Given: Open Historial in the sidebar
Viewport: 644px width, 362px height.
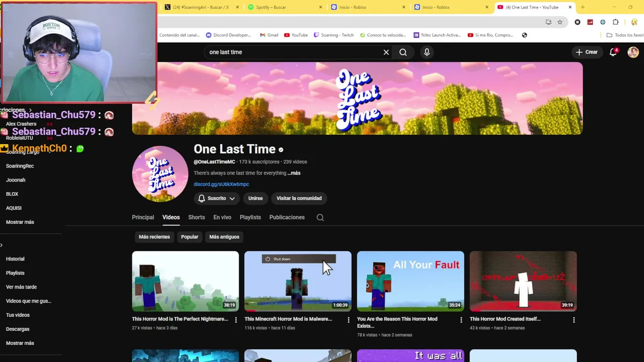Looking at the screenshot, I should tap(15, 259).
